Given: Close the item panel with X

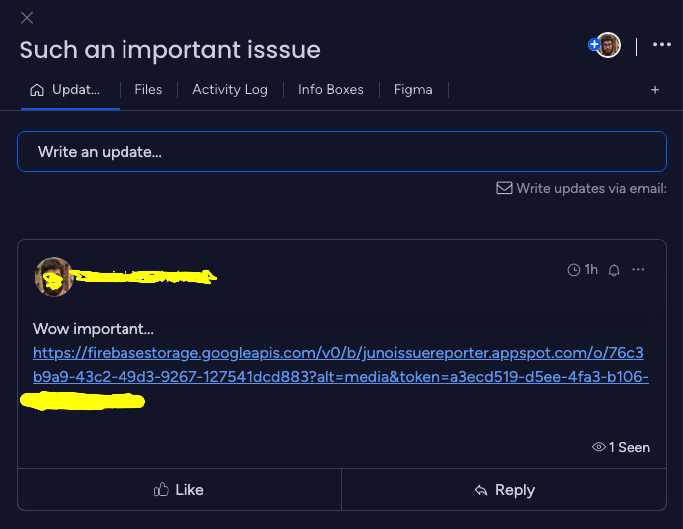Looking at the screenshot, I should click(27, 18).
